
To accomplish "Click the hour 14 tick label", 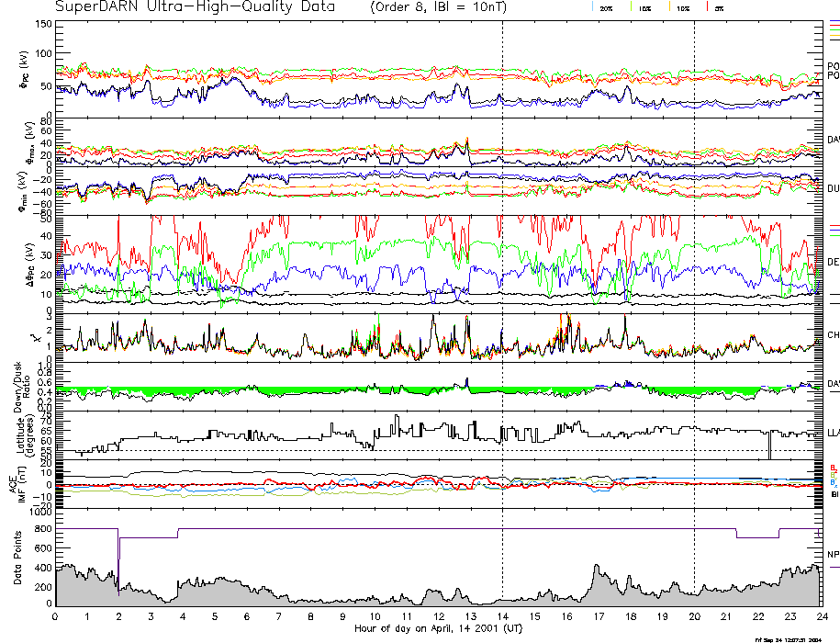I will 502,617.
